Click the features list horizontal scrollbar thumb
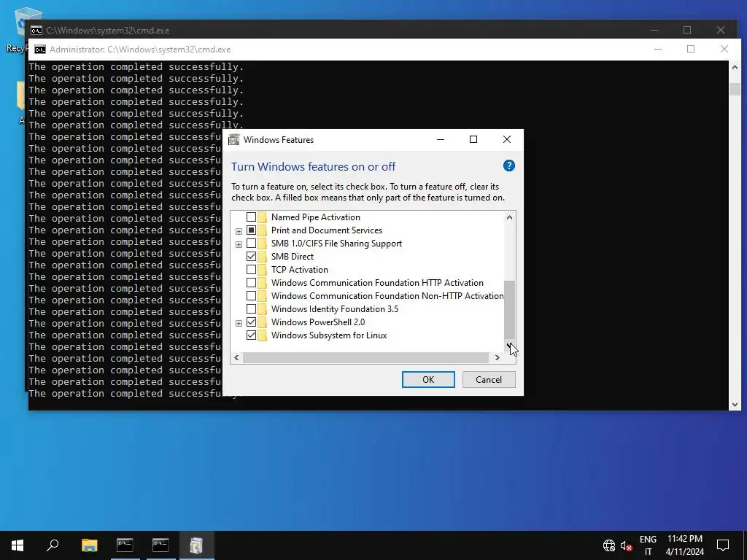Screen dimensions: 747x560 click(366, 357)
